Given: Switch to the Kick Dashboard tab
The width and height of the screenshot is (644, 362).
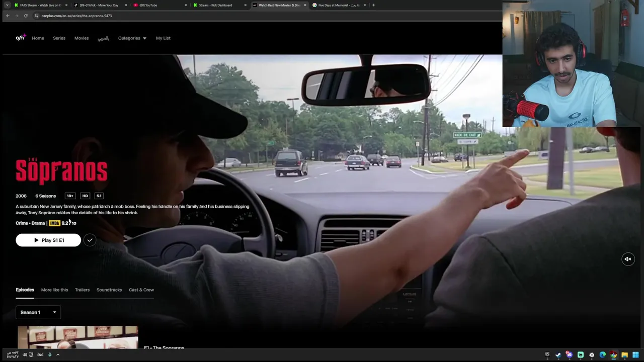Looking at the screenshot, I should point(219,5).
